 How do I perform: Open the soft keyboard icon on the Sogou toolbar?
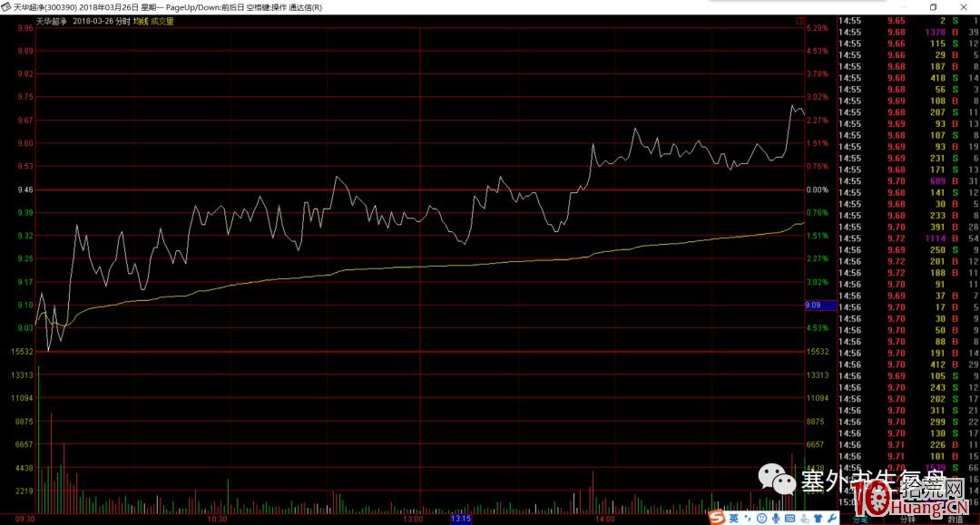(x=789, y=518)
